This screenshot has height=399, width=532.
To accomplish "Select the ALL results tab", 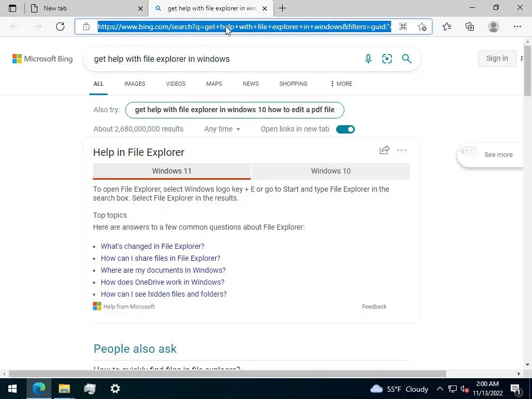I will pos(98,84).
